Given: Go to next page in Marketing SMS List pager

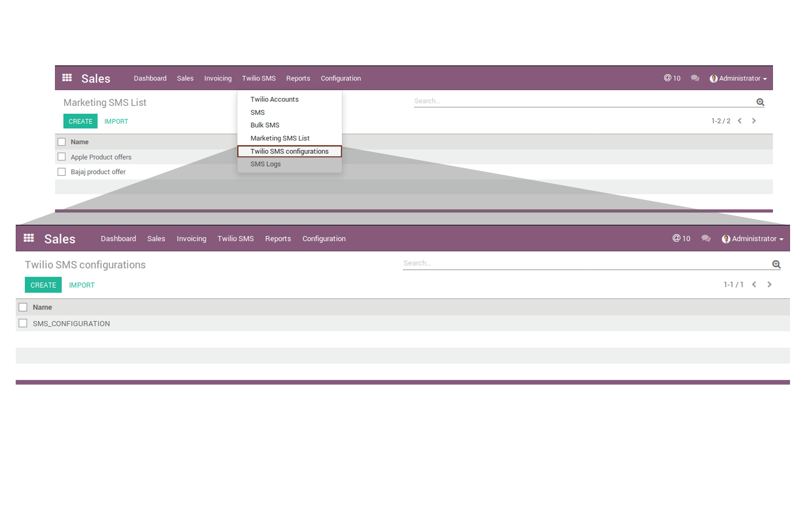Looking at the screenshot, I should point(753,121).
